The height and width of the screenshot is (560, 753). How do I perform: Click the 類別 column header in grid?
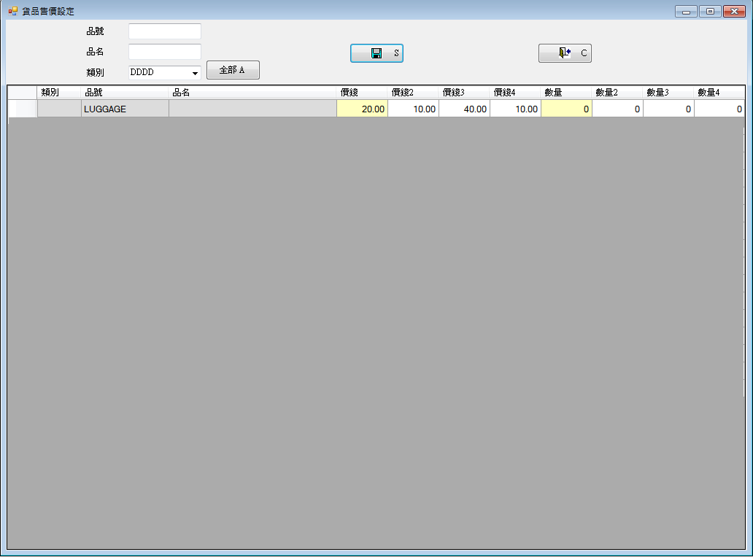[x=59, y=93]
